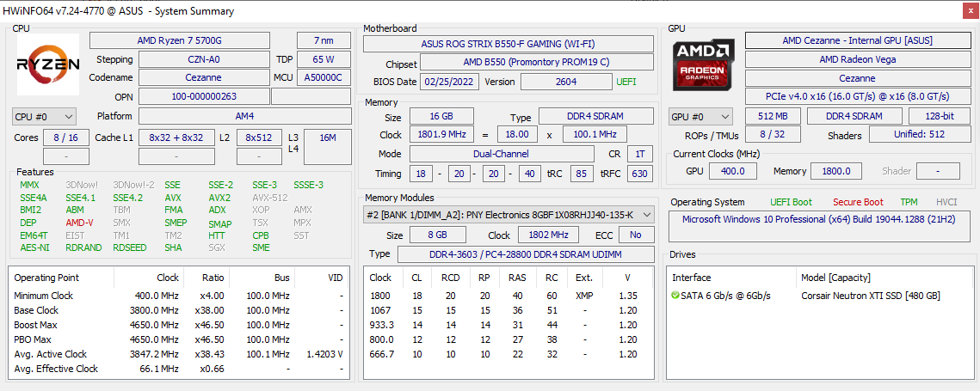
Task: Click the AMD Radeon Vega field
Action: (858, 59)
